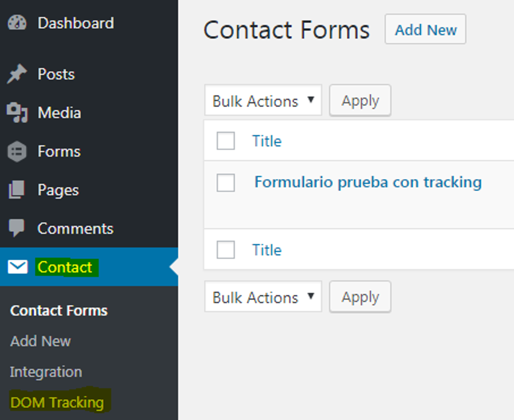Check the select-all checkbox in the header row
The width and height of the screenshot is (514, 420).
[x=225, y=141]
